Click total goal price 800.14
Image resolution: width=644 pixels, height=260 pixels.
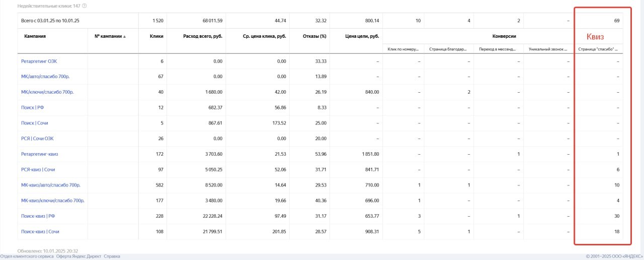(x=372, y=21)
